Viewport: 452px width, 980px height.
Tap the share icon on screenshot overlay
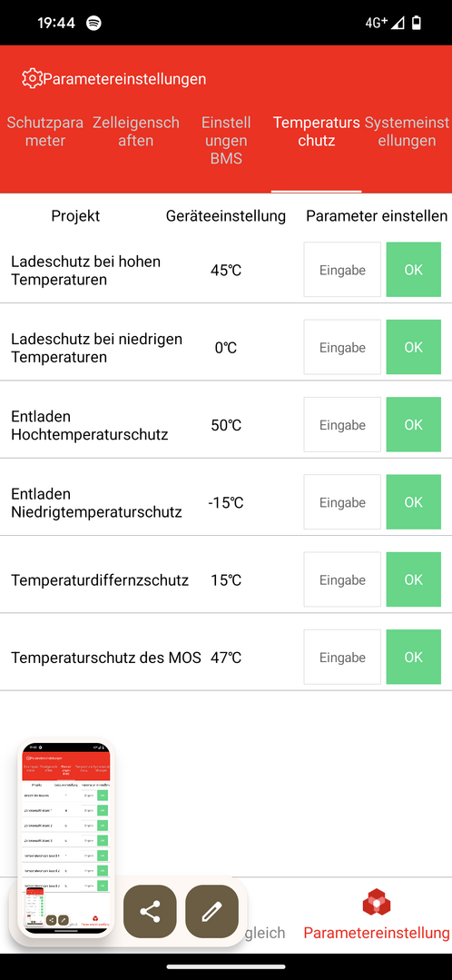click(x=150, y=912)
